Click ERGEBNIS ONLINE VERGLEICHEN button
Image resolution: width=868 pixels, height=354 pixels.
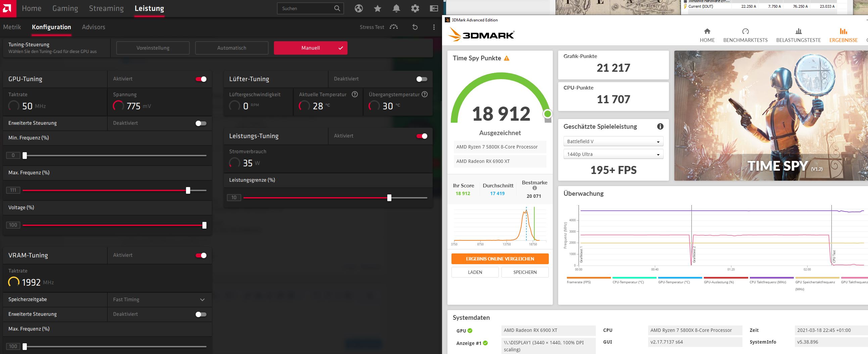click(500, 259)
